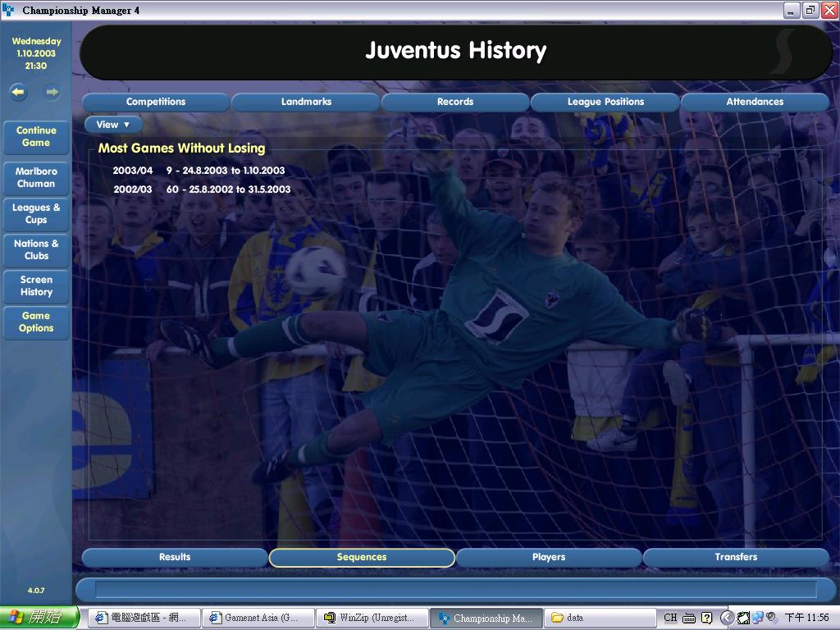Open Leagues & Cups
This screenshot has height=630, width=840.
36,214
